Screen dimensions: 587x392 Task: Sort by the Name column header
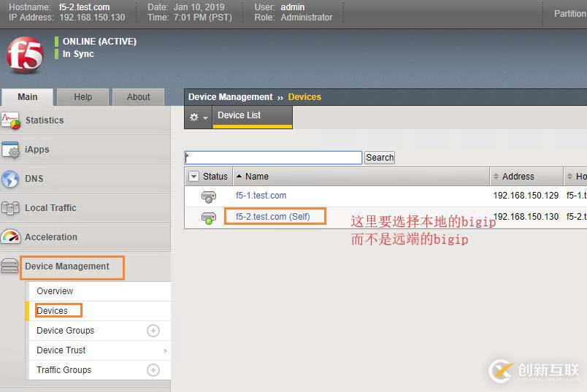[257, 177]
